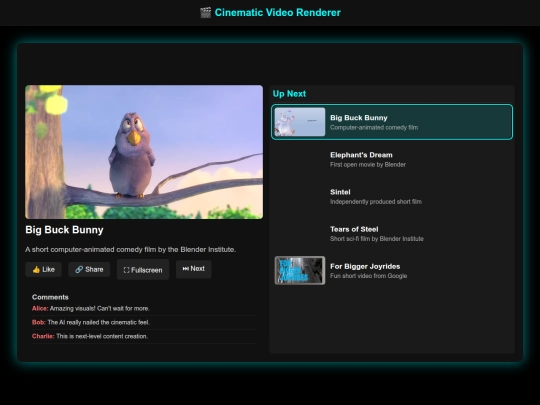Click 'Short sci-fi film by Blender Institute' text

(x=377, y=239)
